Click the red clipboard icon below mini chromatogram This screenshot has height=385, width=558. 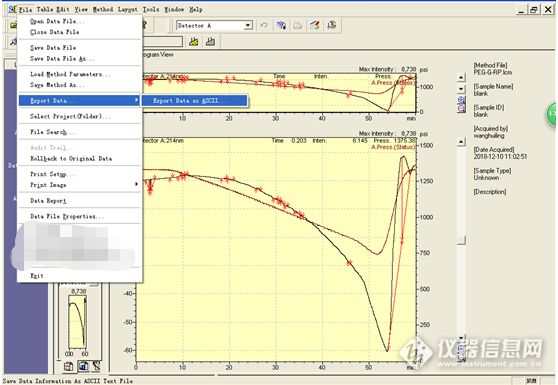(x=68, y=366)
